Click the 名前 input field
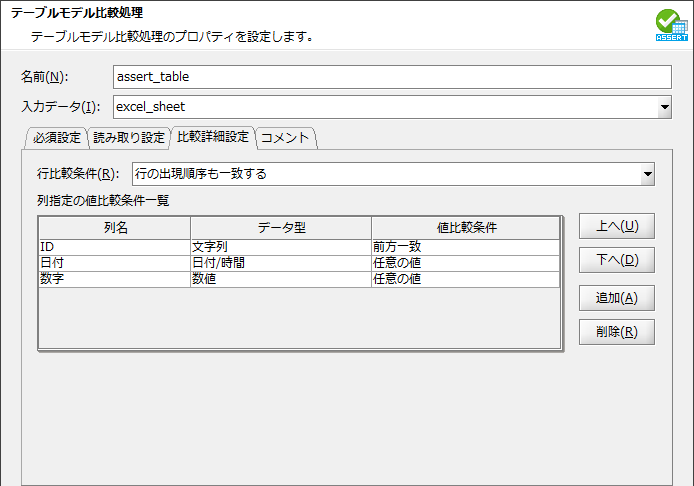The height and width of the screenshot is (486, 694). 392,77
